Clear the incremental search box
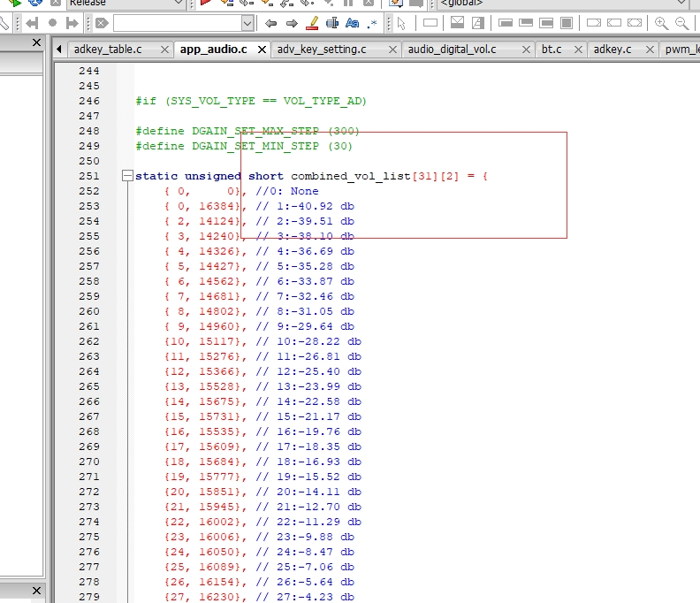The height and width of the screenshot is (603, 700). click(x=102, y=23)
